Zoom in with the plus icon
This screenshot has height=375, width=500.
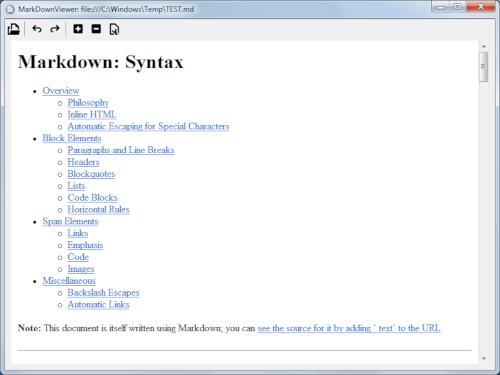pos(78,29)
